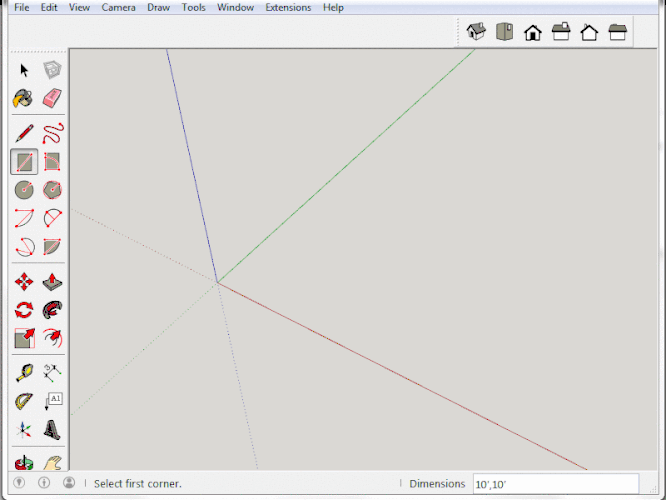Select the Push/Pull tool
This screenshot has width=666, height=500.
point(52,282)
